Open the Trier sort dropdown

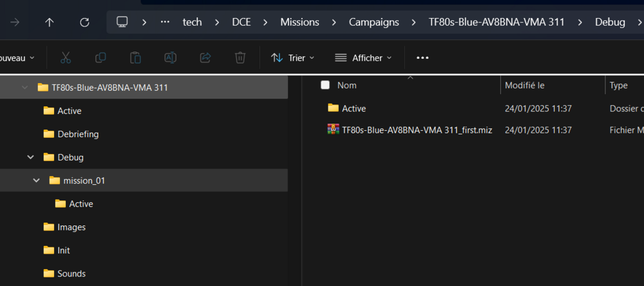pos(293,58)
